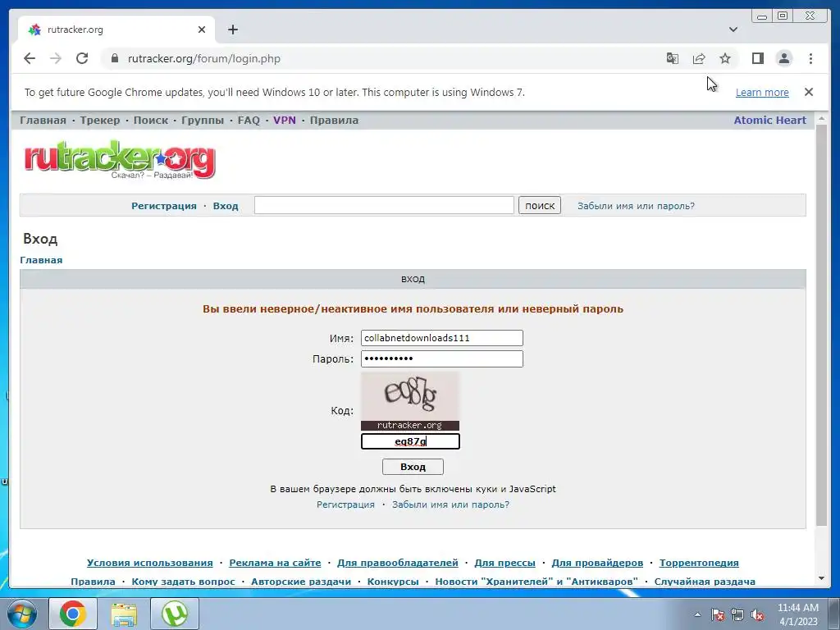Screen dimensions: 840x630
Task: Dismiss the Chrome update notification bar
Action: [809, 92]
